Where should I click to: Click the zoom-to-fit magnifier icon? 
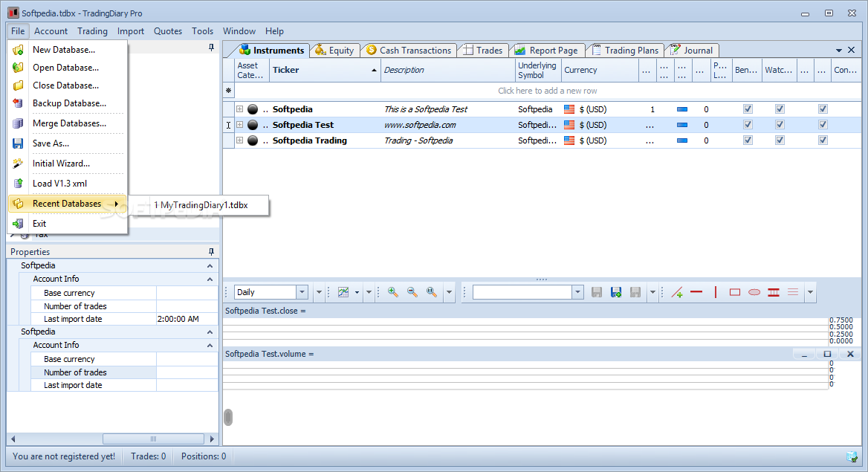[x=432, y=292]
